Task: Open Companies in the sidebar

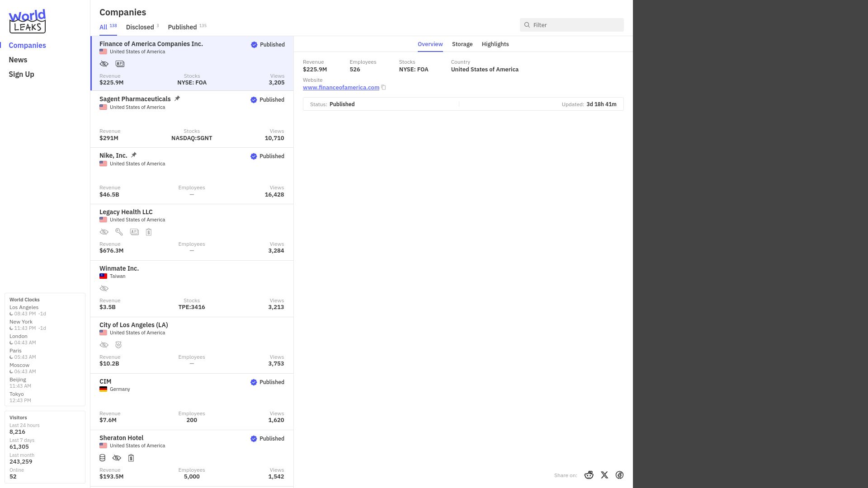Action: 27,45
